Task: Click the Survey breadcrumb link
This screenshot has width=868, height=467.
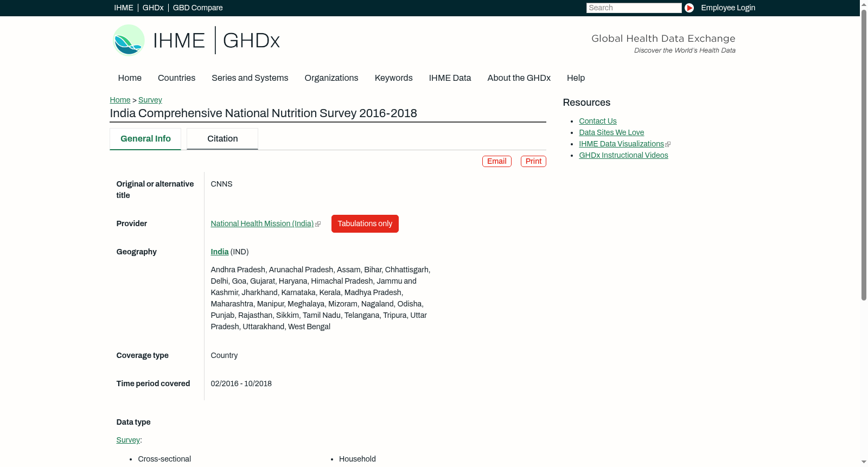Action: pos(150,100)
